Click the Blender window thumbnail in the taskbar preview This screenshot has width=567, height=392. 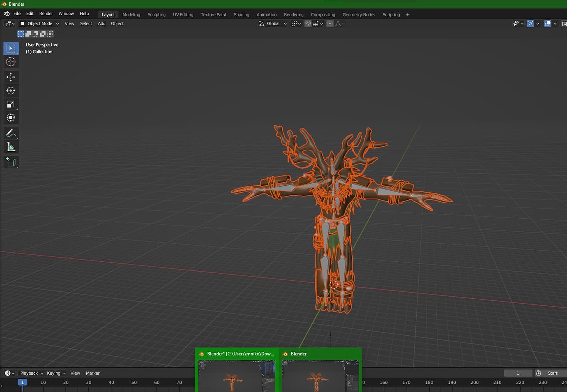pyautogui.click(x=320, y=376)
